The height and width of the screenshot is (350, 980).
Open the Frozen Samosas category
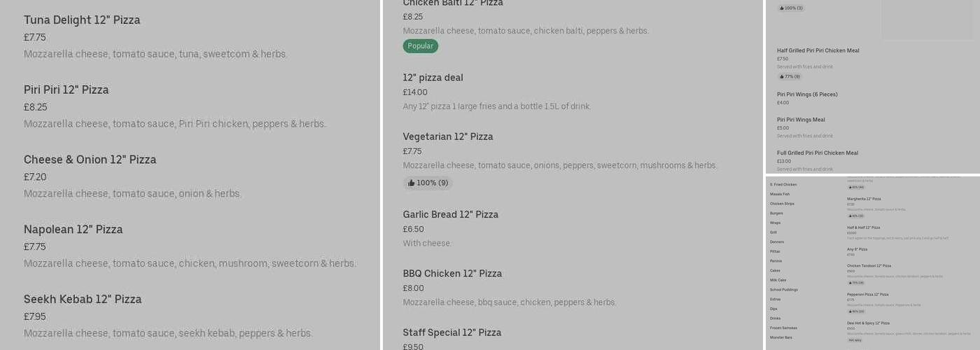point(783,328)
